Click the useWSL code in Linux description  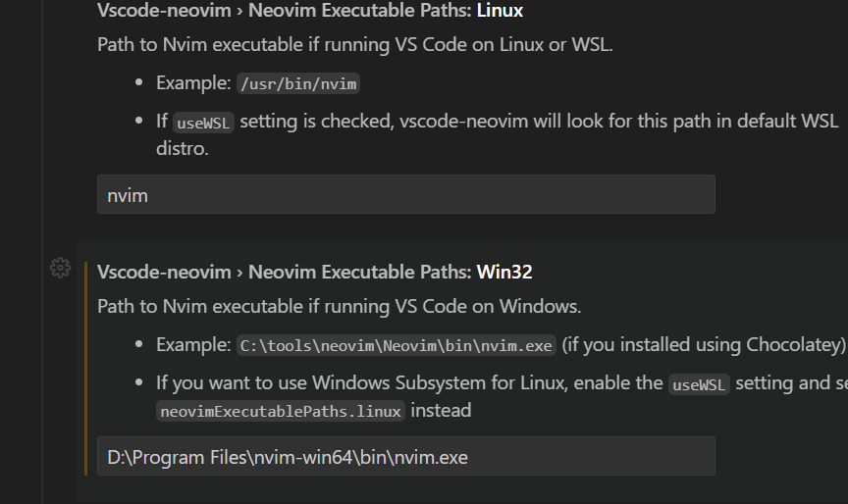pos(203,123)
